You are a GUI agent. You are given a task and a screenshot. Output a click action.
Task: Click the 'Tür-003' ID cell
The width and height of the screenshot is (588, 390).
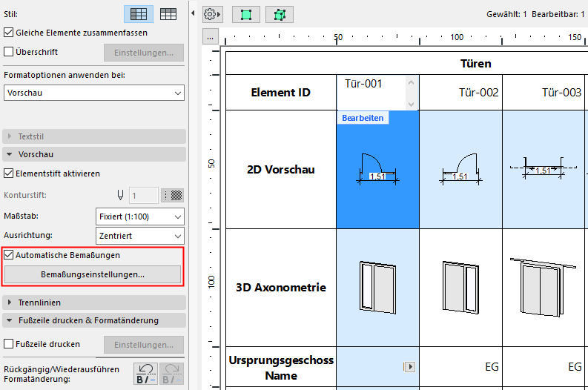click(544, 92)
